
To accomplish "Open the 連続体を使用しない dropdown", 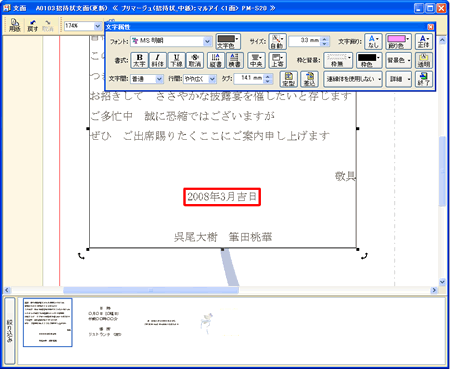I will tap(353, 79).
